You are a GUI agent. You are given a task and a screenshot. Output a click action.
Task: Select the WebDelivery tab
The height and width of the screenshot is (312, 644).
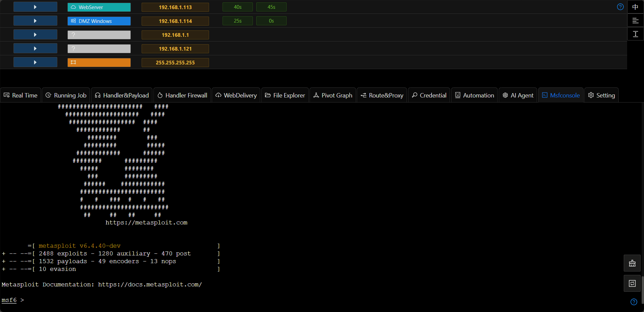pos(236,95)
